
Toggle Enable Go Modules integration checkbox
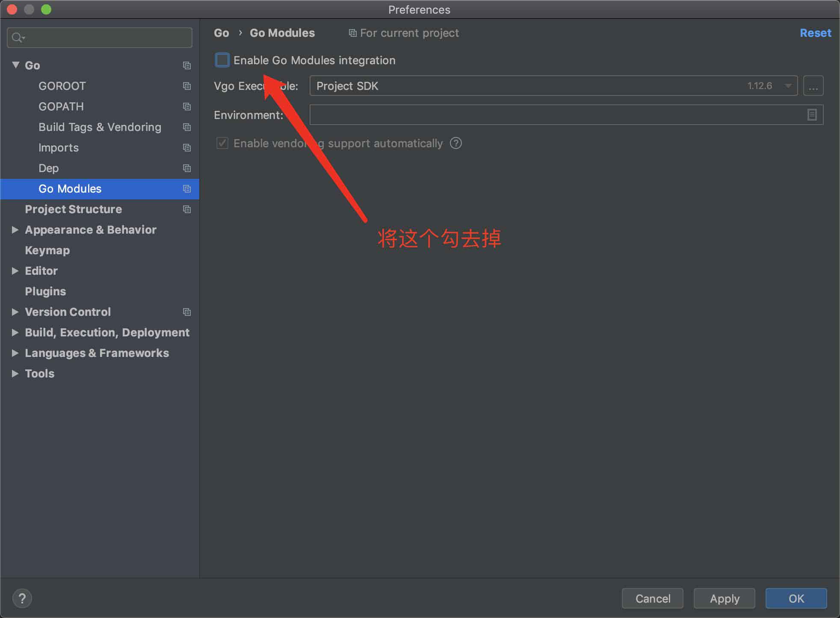pos(222,60)
